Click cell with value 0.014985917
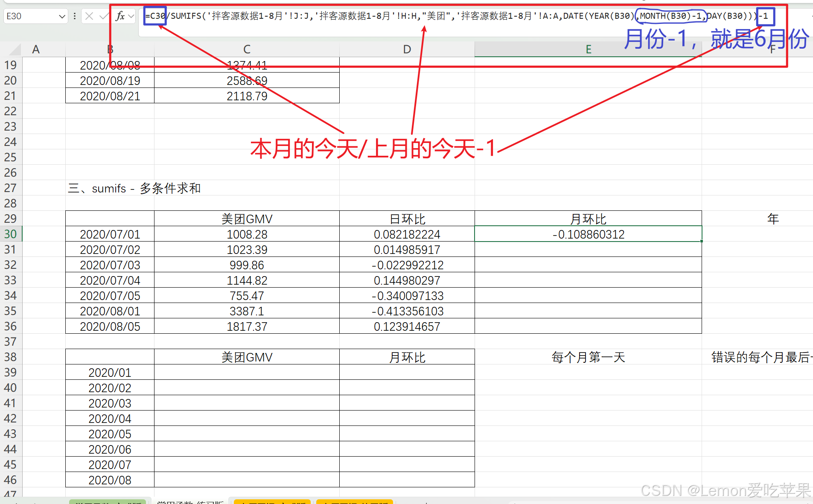Screen dimensions: 813x504 click(x=407, y=249)
